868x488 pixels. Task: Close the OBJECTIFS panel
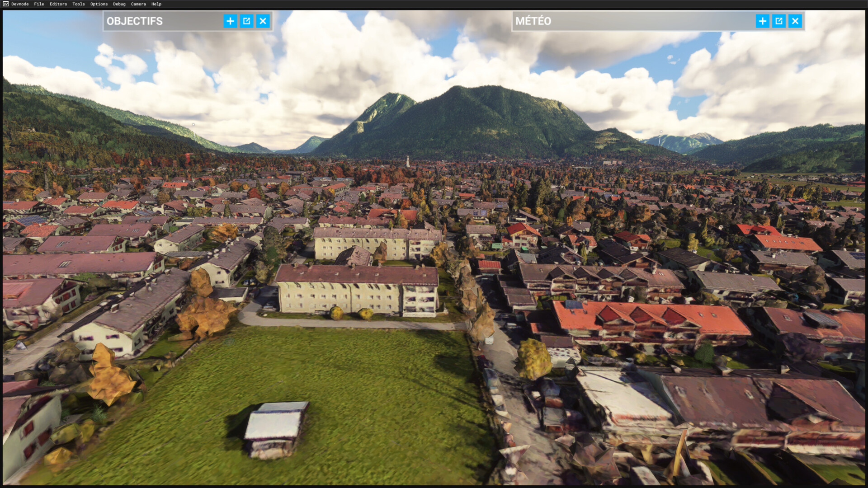pyautogui.click(x=263, y=21)
